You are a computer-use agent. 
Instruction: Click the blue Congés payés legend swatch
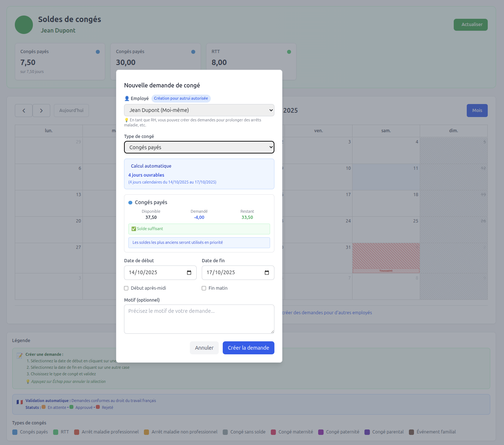click(x=15, y=432)
